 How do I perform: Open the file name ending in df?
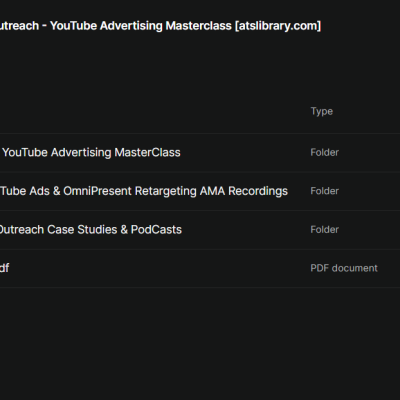[4, 268]
